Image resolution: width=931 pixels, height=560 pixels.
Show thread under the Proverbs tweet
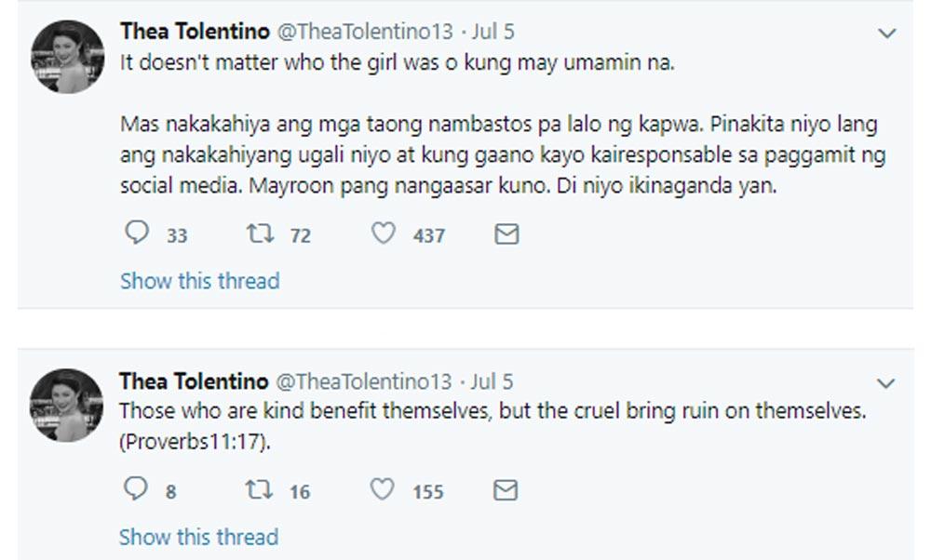tap(198, 537)
